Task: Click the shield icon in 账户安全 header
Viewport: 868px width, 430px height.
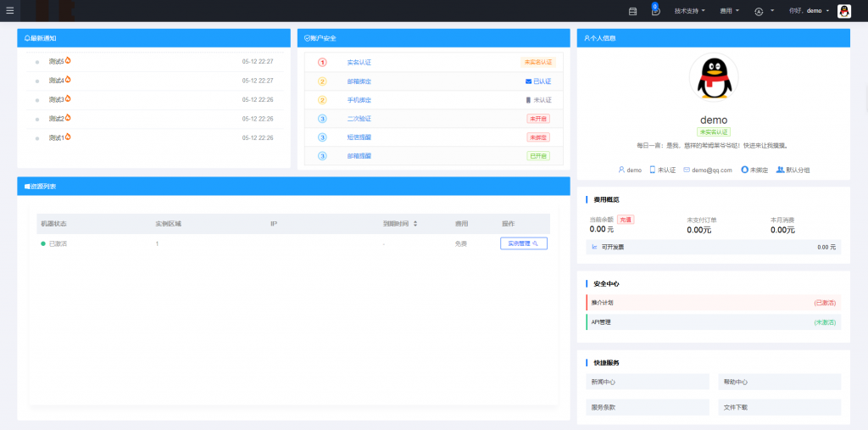Action: [x=307, y=38]
